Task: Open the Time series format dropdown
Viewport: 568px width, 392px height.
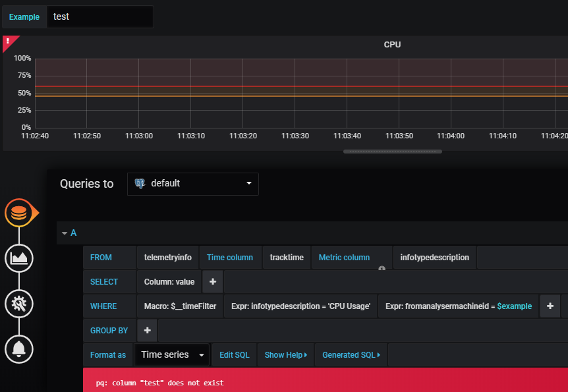Action: click(x=171, y=354)
